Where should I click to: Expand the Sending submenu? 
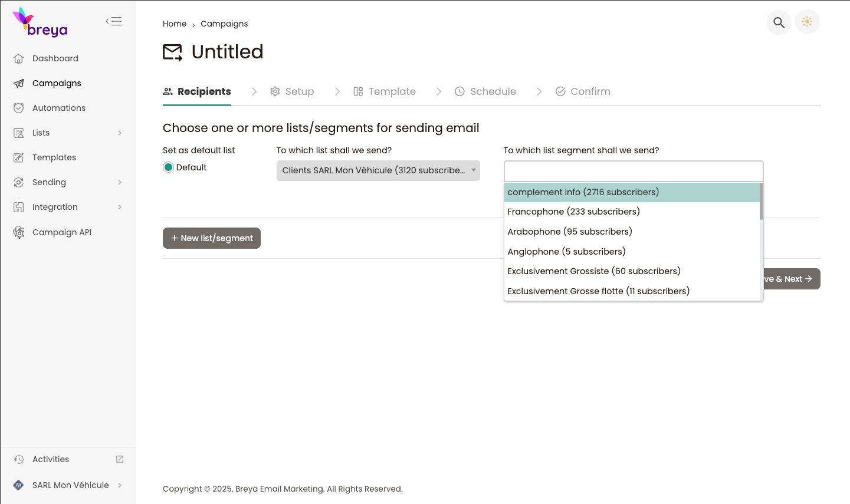[120, 182]
